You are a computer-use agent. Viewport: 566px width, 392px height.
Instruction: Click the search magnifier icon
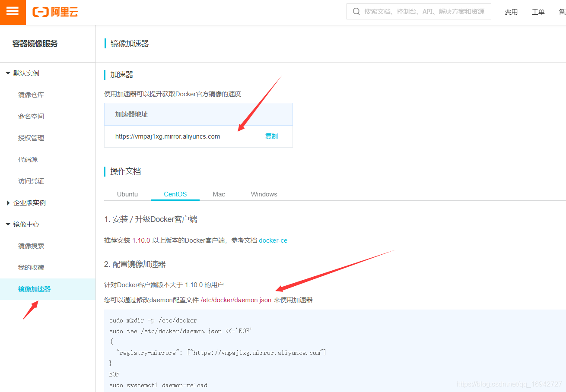tap(356, 12)
